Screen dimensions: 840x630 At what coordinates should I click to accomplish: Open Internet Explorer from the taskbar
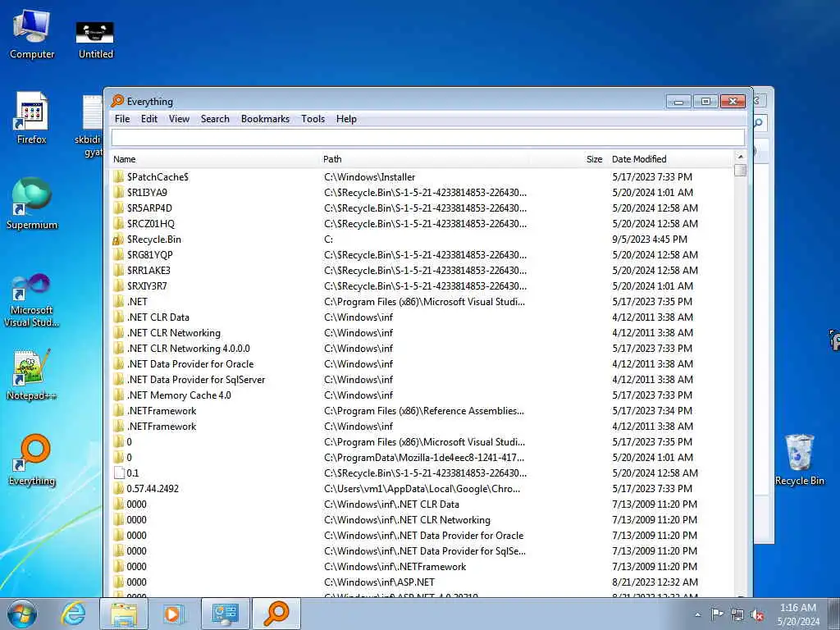coord(73,614)
